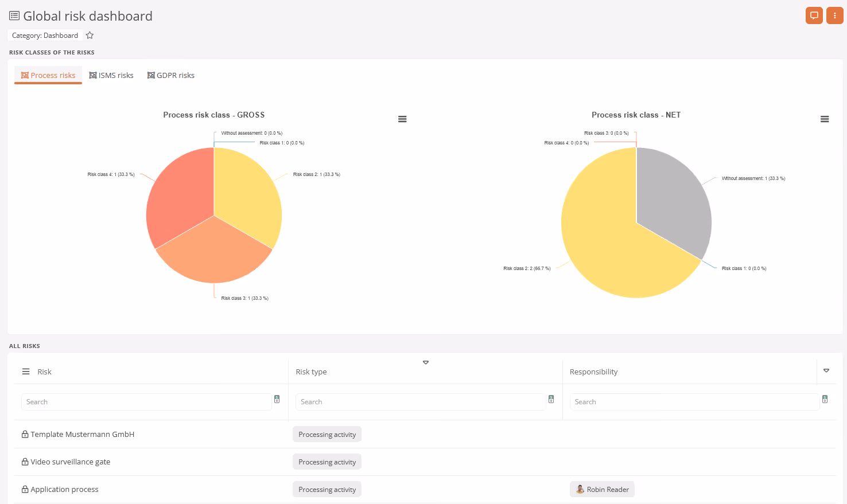
Task: Click the Risk type column header
Action: tap(311, 372)
